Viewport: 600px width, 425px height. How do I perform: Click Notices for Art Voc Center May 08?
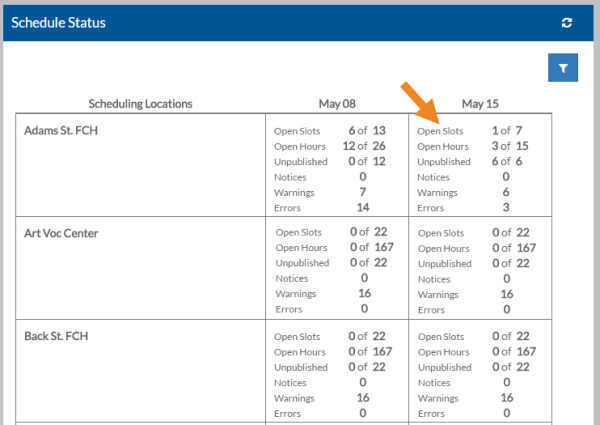coord(293,279)
